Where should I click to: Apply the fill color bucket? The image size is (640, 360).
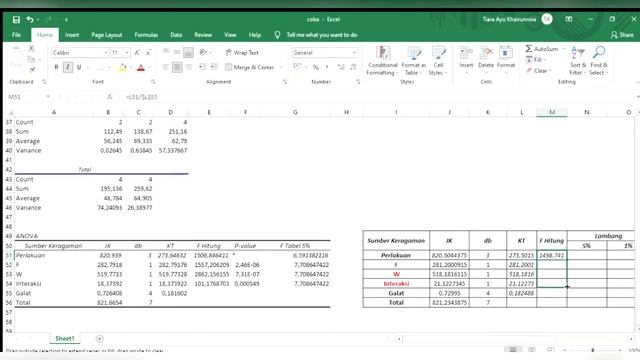[122, 67]
